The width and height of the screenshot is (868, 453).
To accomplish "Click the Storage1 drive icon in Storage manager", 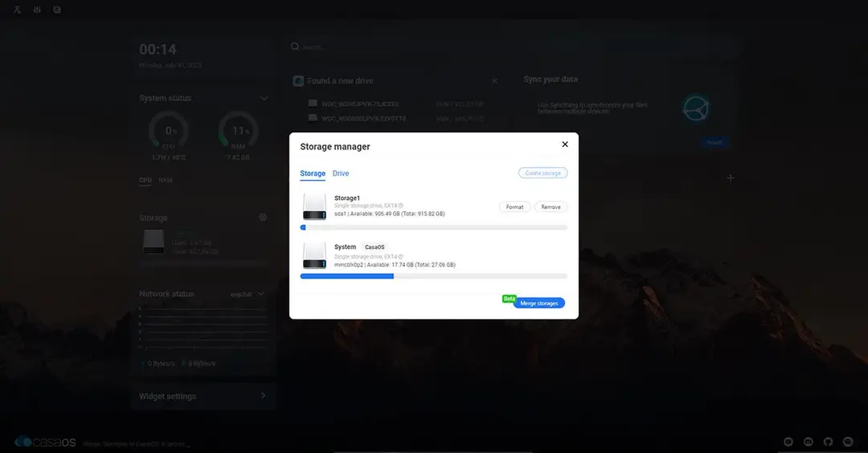I will pyautogui.click(x=314, y=206).
